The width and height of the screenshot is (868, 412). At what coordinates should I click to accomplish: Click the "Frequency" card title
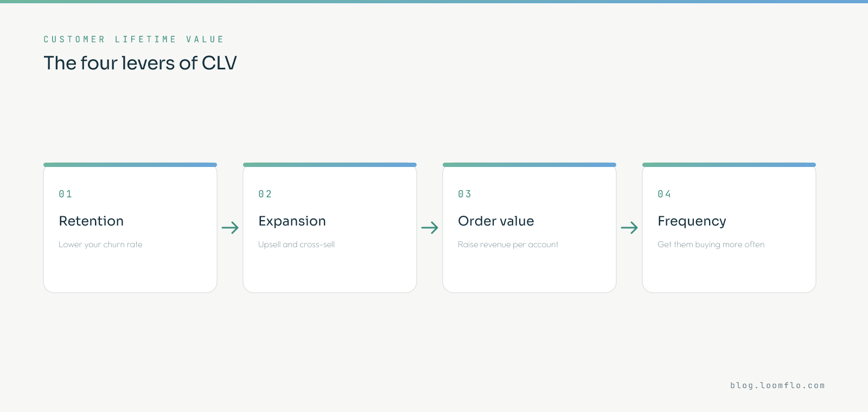(692, 221)
